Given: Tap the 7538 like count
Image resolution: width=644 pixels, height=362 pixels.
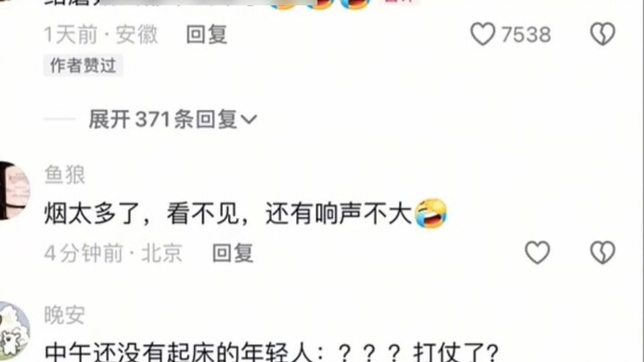Looking at the screenshot, I should pos(526,35).
